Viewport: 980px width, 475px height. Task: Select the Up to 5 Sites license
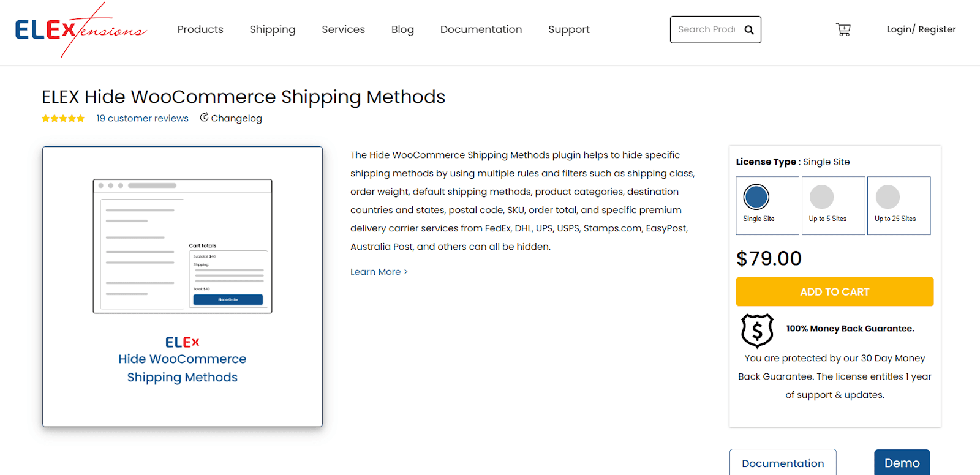click(833, 206)
